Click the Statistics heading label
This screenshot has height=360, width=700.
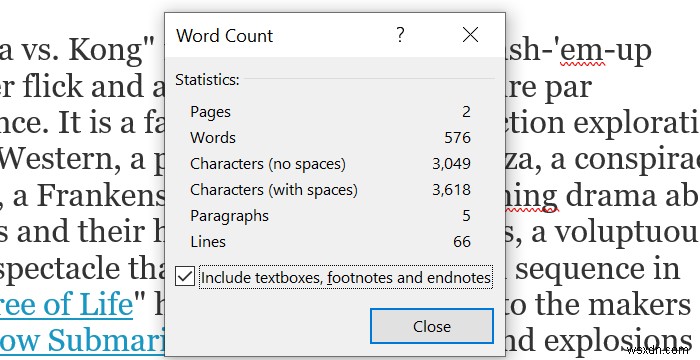tap(207, 80)
